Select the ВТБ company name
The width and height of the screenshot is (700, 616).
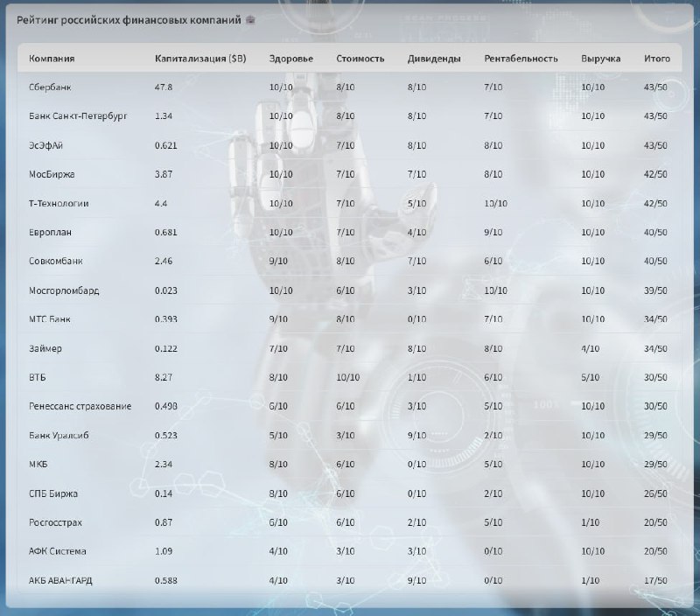click(38, 377)
